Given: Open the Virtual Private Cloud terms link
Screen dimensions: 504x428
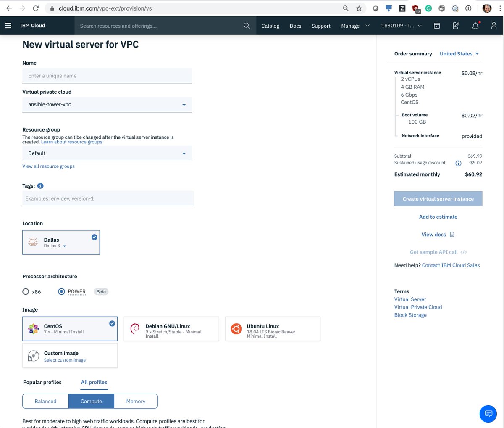Looking at the screenshot, I should coord(418,307).
